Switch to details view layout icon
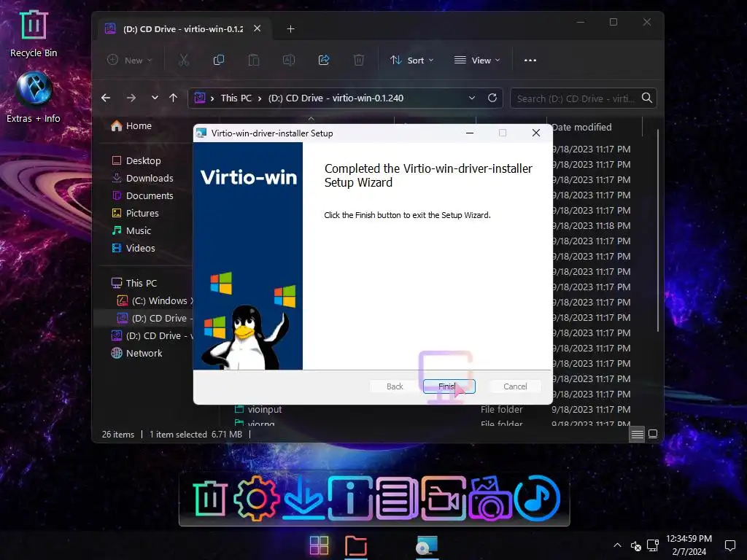This screenshot has height=560, width=747. (637, 434)
